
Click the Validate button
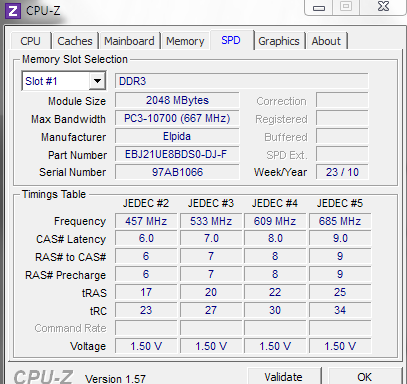point(284,377)
